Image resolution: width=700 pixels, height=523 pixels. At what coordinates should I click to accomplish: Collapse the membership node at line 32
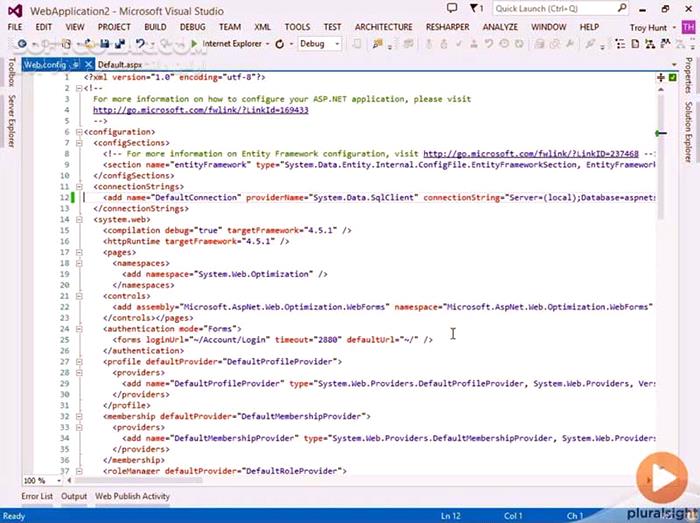point(79,416)
